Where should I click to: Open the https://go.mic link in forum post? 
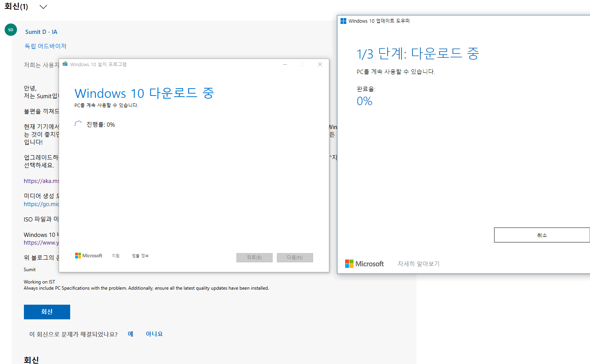41,204
